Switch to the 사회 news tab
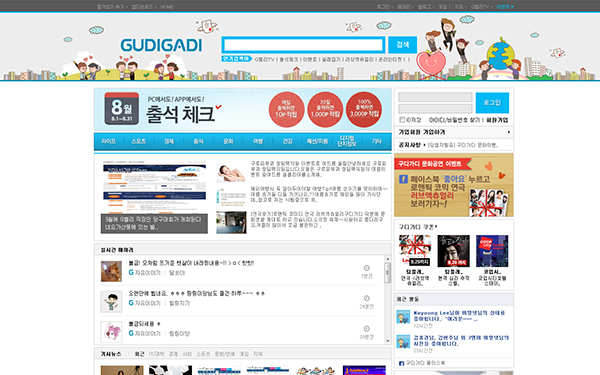The width and height of the screenshot is (600, 375). [187, 354]
